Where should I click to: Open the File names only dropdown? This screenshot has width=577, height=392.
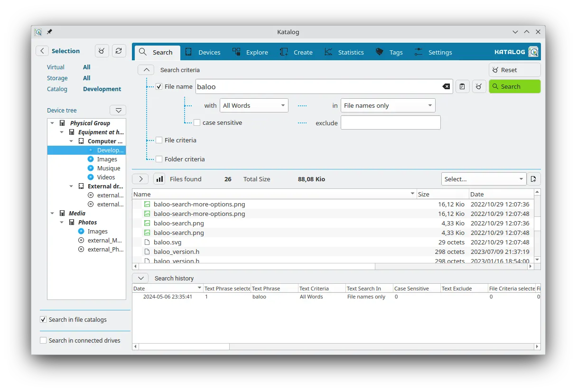(388, 105)
